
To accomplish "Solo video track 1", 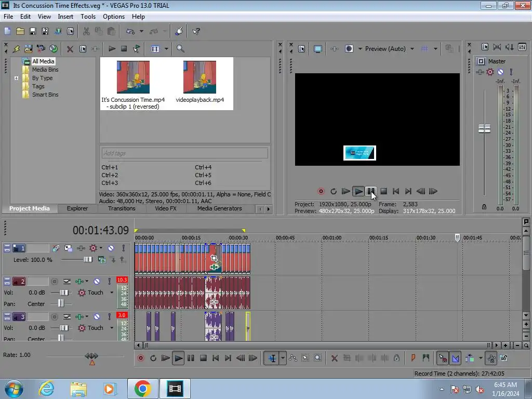I will (x=124, y=248).
